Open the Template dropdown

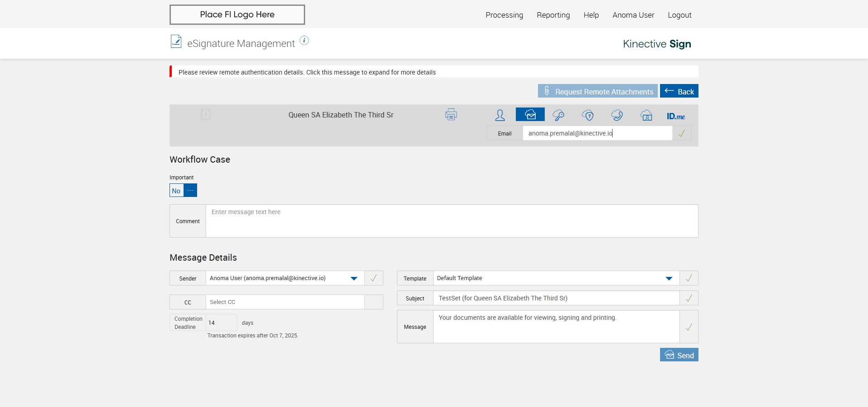pos(669,278)
